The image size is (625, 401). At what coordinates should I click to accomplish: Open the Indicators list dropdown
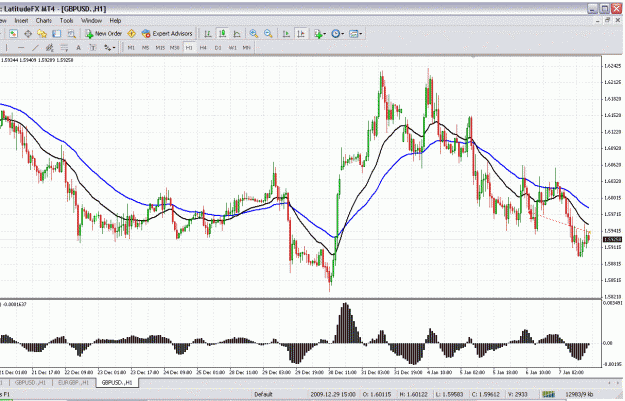[320, 34]
